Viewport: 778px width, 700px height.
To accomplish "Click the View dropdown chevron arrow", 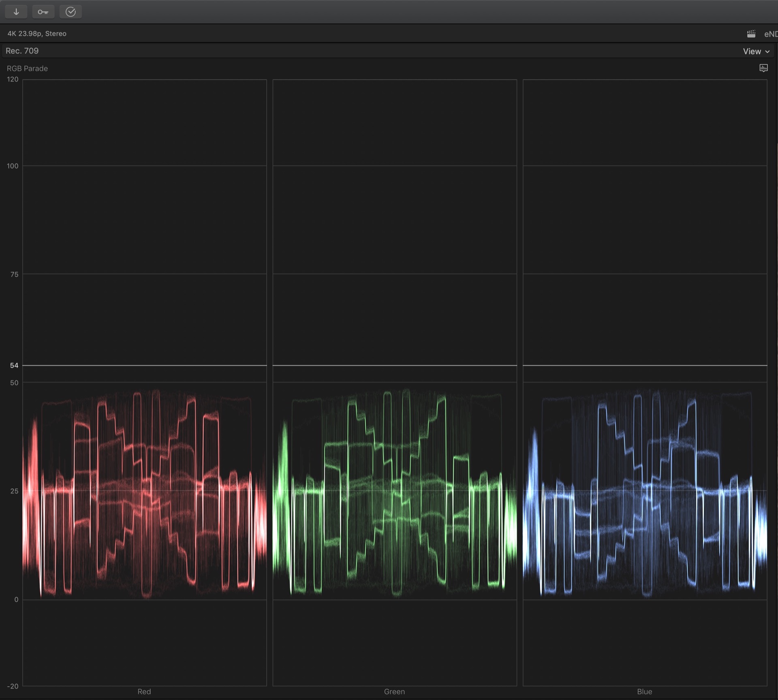I will (767, 52).
